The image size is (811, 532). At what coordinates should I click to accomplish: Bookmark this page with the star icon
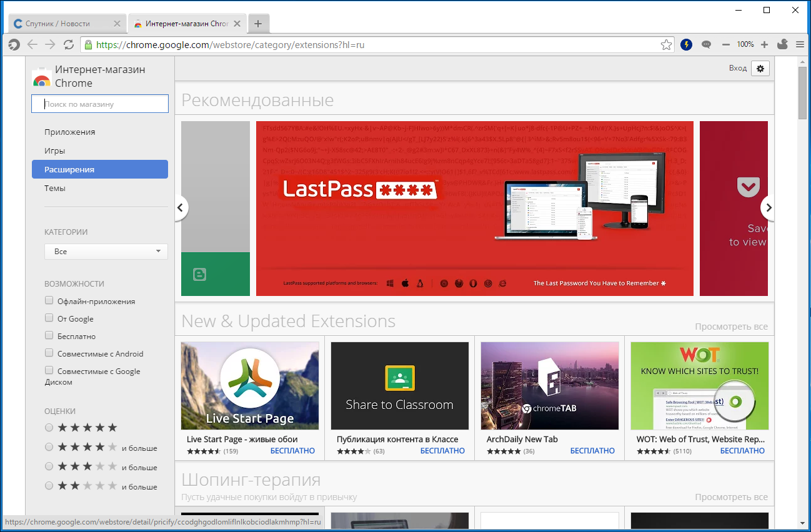(x=667, y=44)
